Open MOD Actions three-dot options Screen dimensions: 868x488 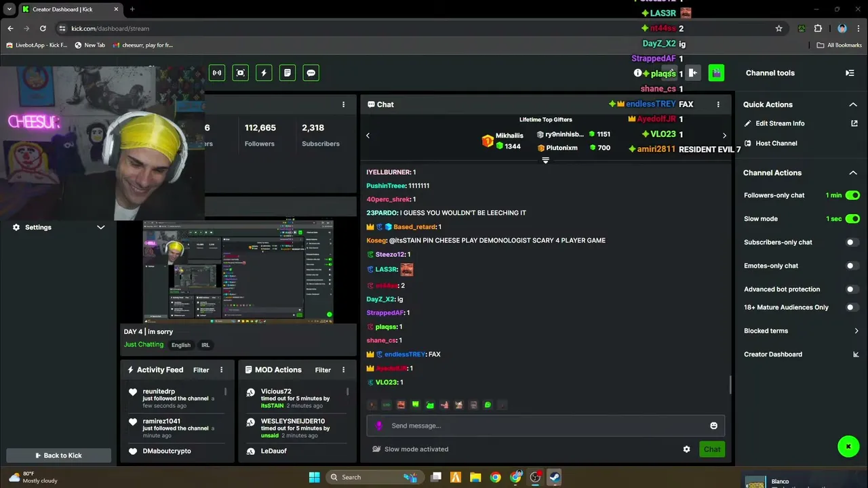(x=343, y=370)
